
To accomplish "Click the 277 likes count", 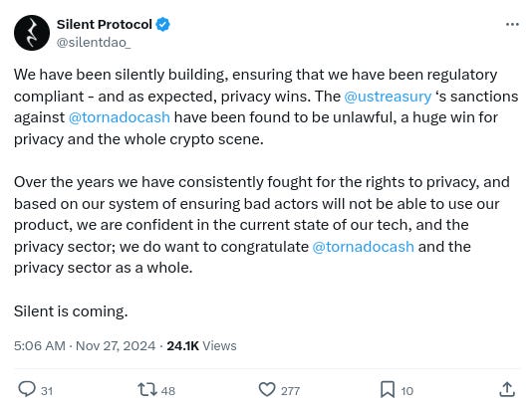I will pos(290,391).
